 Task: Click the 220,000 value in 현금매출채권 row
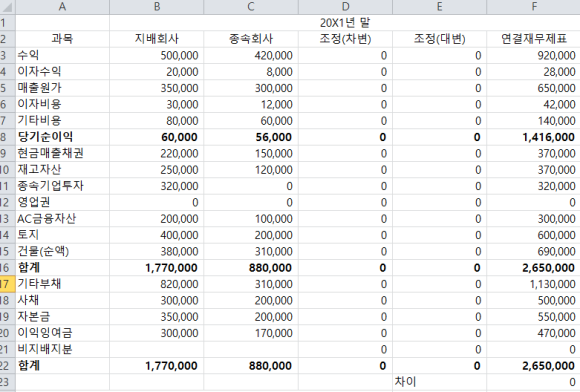156,153
